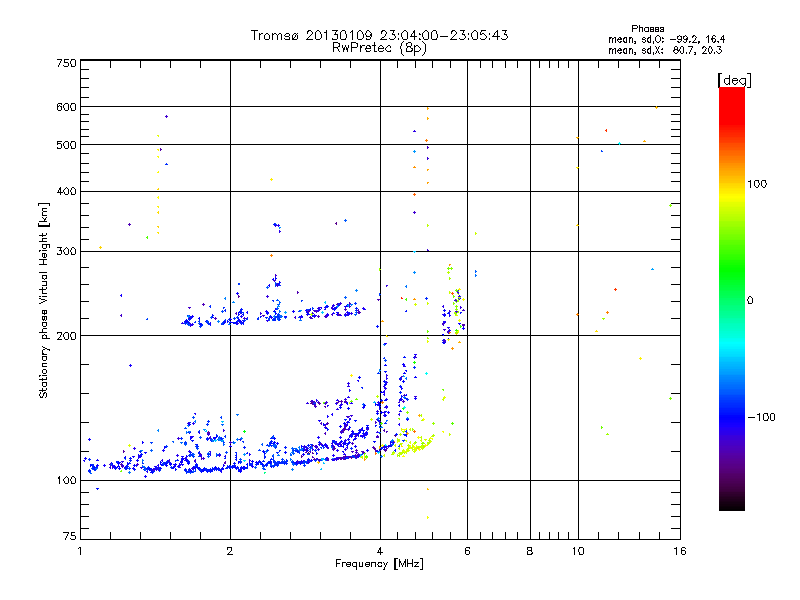Screen dimensions: 800x600
Task: Click the yellow-green echo cluster near 5 MHz
Action: point(413,445)
